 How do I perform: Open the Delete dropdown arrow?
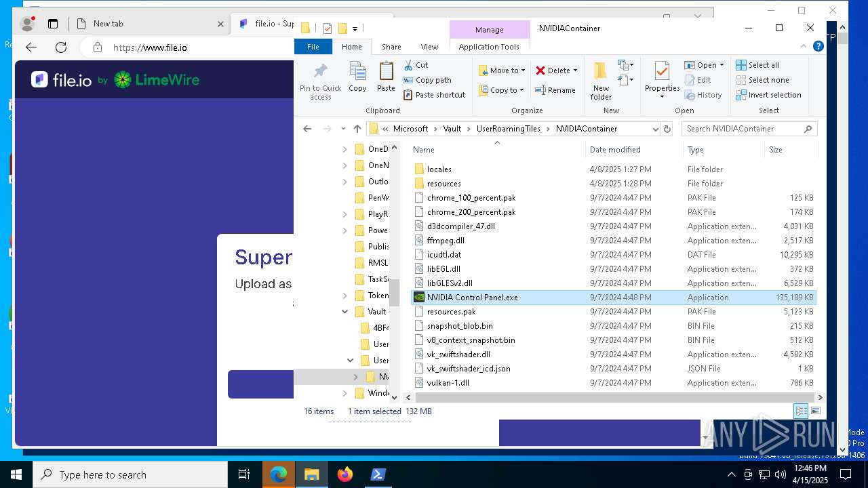pos(576,70)
